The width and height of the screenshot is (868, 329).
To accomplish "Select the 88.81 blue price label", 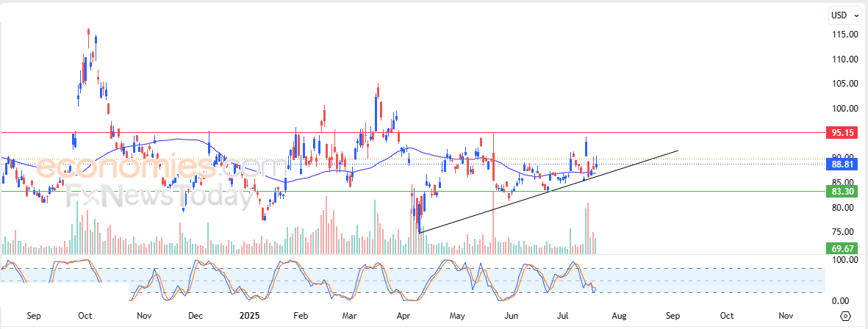I will tap(842, 164).
